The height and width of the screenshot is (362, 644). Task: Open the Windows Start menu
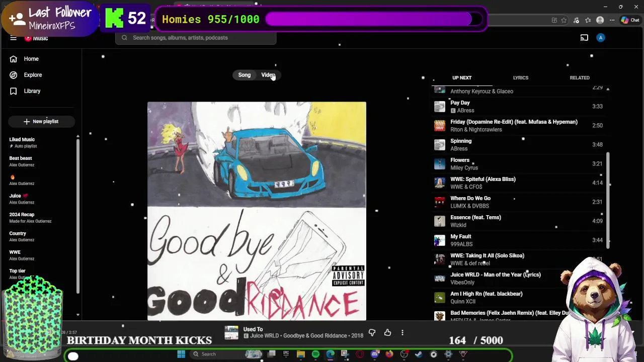[x=181, y=354]
